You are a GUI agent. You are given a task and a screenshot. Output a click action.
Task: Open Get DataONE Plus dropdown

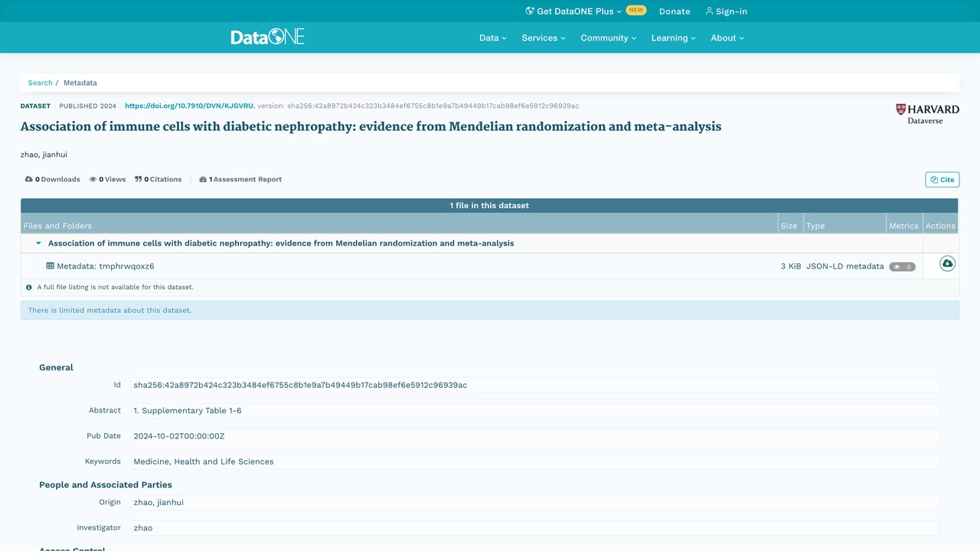(573, 11)
